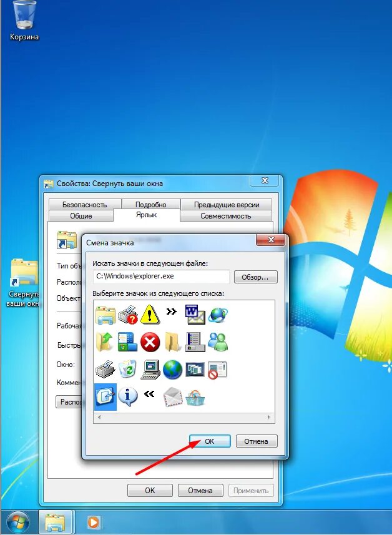Pick the printer with question mark icon
Screen dimensions: 392x535
coord(127,315)
